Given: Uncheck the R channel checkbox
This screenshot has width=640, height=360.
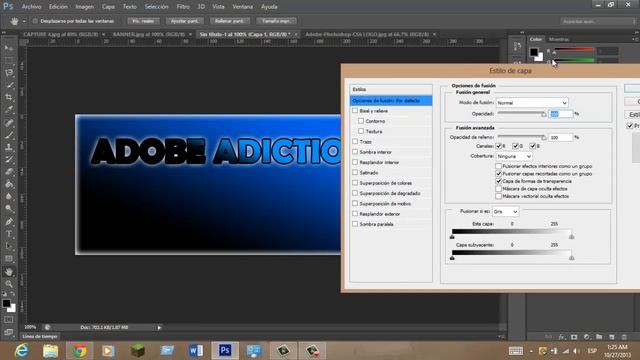Looking at the screenshot, I should click(498, 146).
